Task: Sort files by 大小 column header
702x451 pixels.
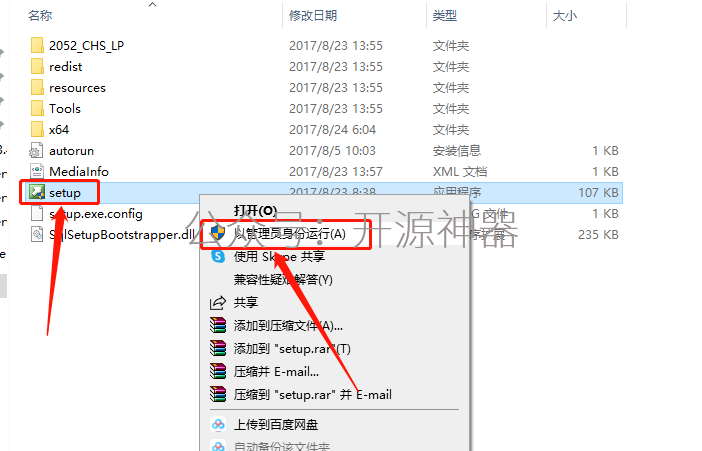Action: (565, 16)
